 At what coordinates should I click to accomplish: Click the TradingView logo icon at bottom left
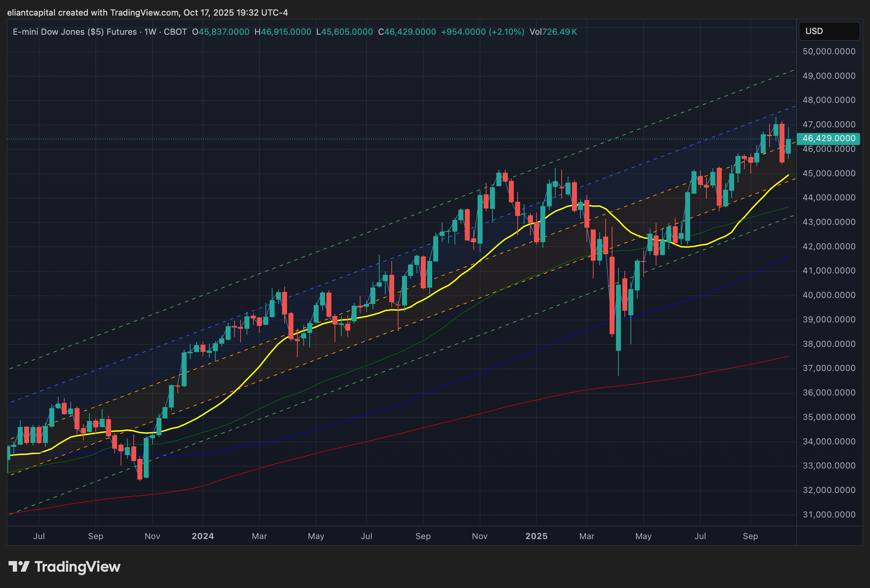click(19, 567)
